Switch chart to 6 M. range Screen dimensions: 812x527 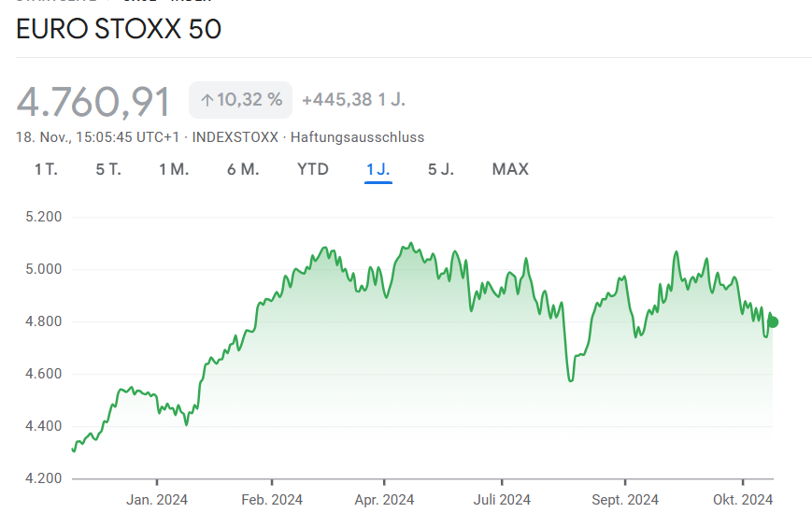pyautogui.click(x=243, y=169)
